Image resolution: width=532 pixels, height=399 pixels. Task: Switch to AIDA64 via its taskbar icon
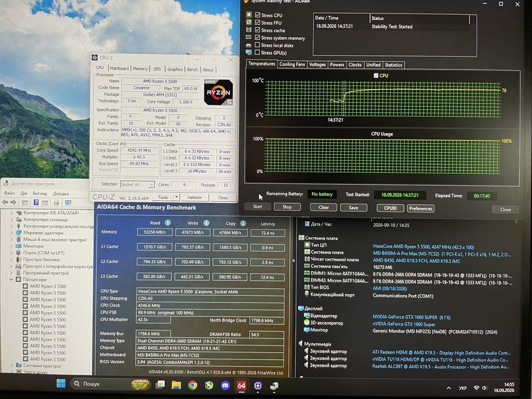(x=242, y=386)
